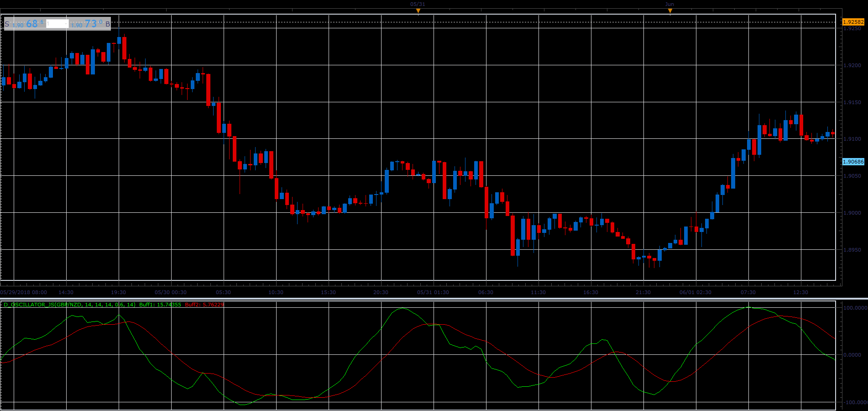This screenshot has width=868, height=411.
Task: Click the D_OSCILLATOR_JS indicator label
Action: click(69, 305)
